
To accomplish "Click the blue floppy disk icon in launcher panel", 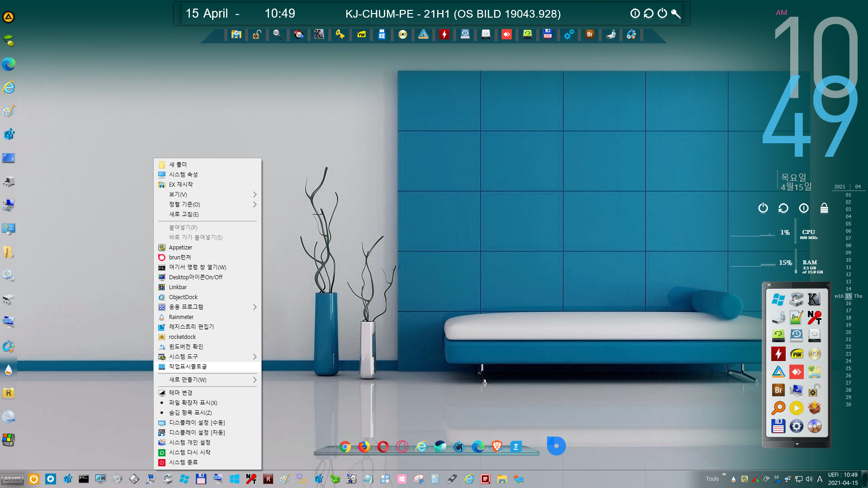I will [x=778, y=426].
